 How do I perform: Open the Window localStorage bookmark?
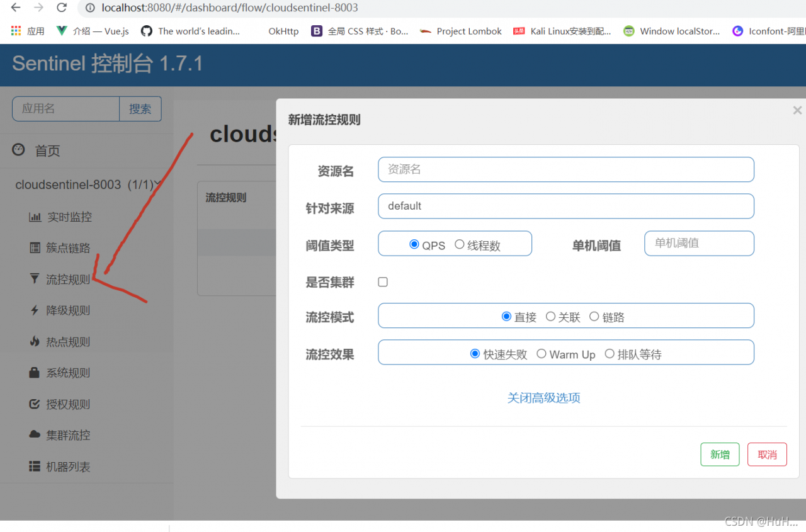tap(671, 31)
